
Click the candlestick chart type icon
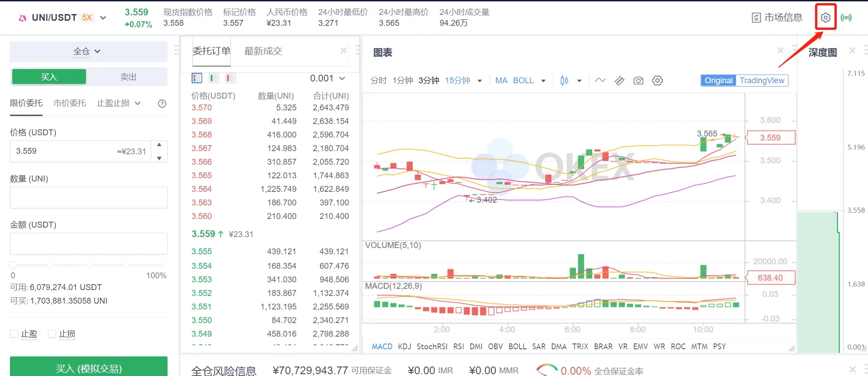point(564,81)
